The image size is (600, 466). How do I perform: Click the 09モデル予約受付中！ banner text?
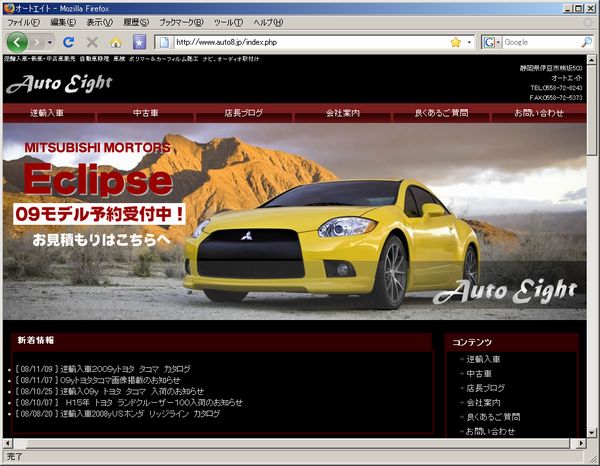[99, 214]
